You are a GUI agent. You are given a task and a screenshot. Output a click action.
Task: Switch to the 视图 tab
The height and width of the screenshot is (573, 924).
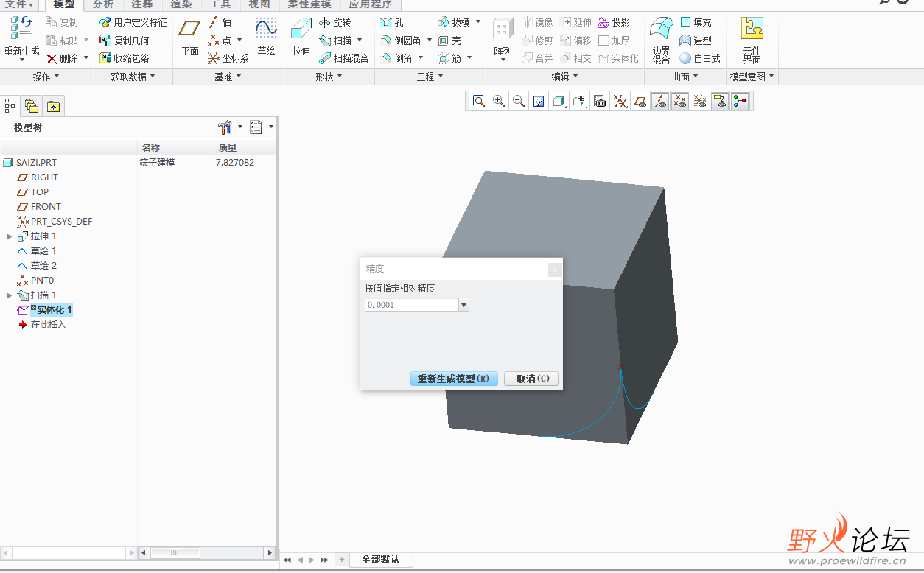pyautogui.click(x=259, y=4)
